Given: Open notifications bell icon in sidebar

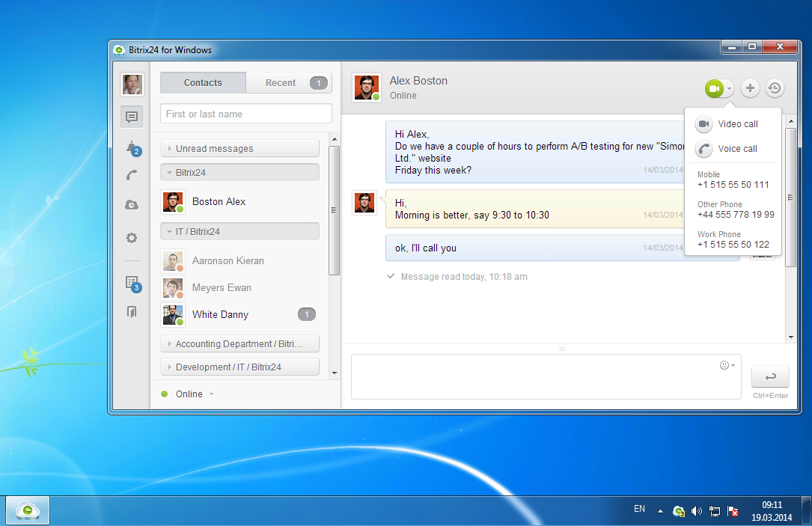Looking at the screenshot, I should coord(132,147).
